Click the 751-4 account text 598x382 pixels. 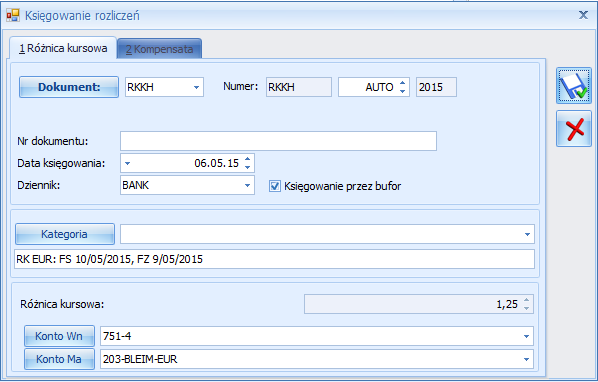(x=117, y=336)
